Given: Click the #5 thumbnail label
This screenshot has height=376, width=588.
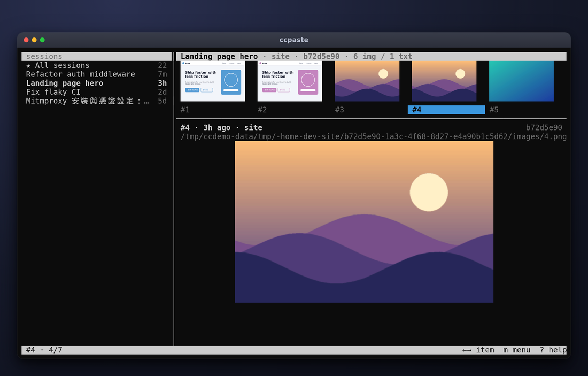Looking at the screenshot, I should coord(494,110).
